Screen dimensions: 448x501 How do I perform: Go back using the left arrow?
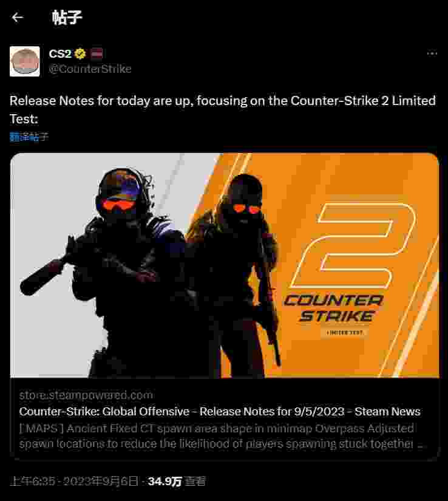(17, 17)
